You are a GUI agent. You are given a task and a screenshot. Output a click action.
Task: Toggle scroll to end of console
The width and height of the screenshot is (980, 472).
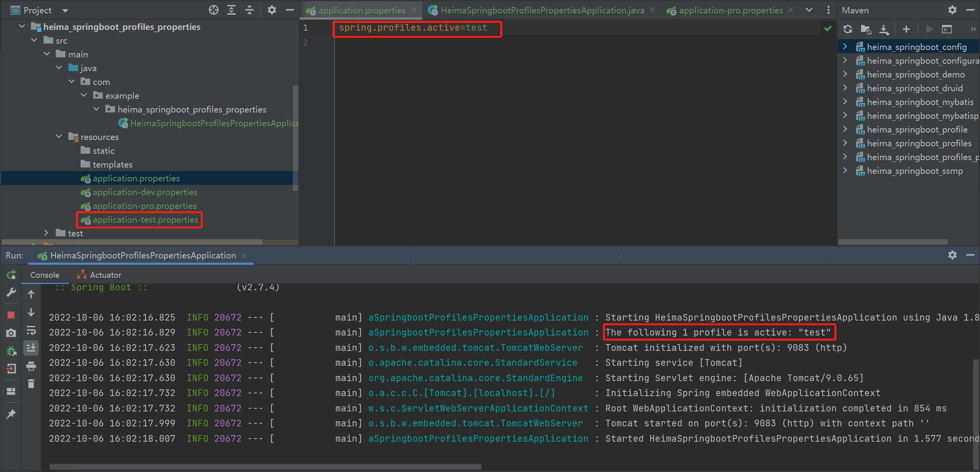tap(31, 348)
